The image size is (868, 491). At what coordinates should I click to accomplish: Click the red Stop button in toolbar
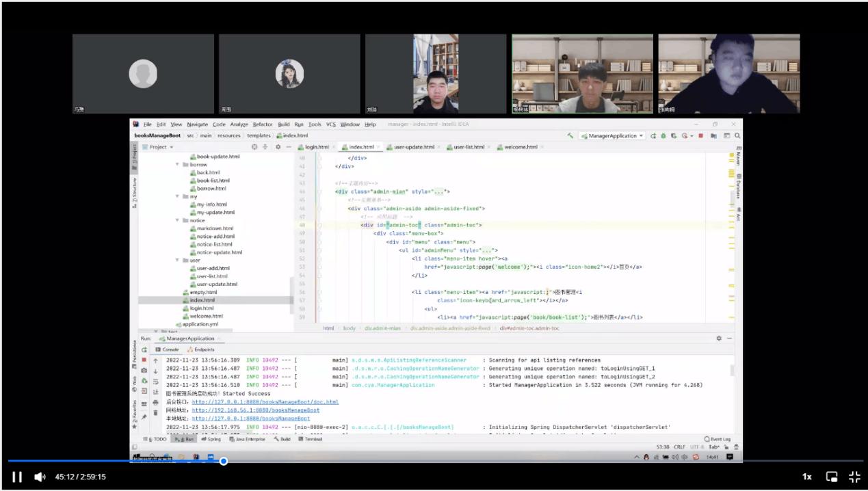coord(700,136)
